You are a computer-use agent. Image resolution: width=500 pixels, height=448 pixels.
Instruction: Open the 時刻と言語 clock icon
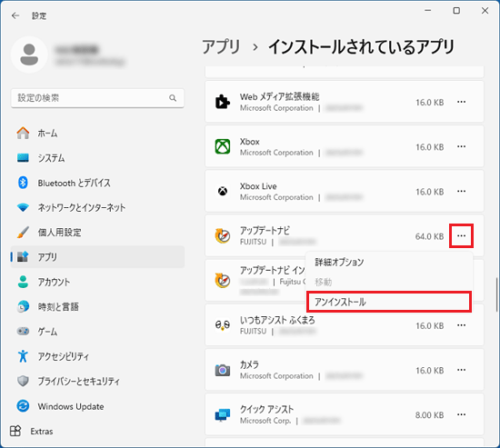[x=23, y=306]
